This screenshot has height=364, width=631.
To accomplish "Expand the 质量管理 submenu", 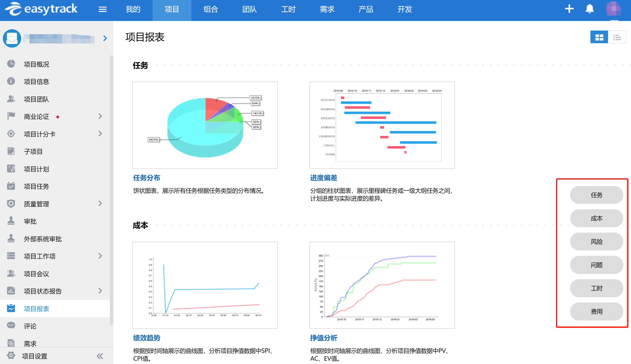I will pyautogui.click(x=100, y=204).
